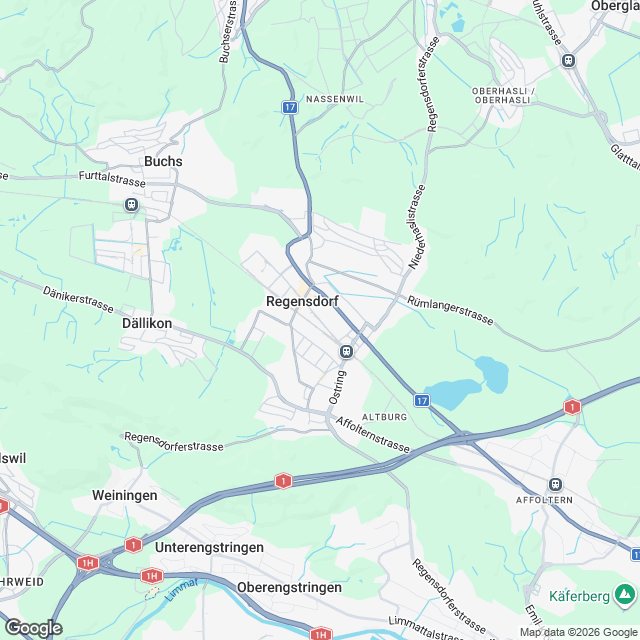Click route 17 shield near Nassenwil
The image size is (640, 640).
tap(290, 107)
